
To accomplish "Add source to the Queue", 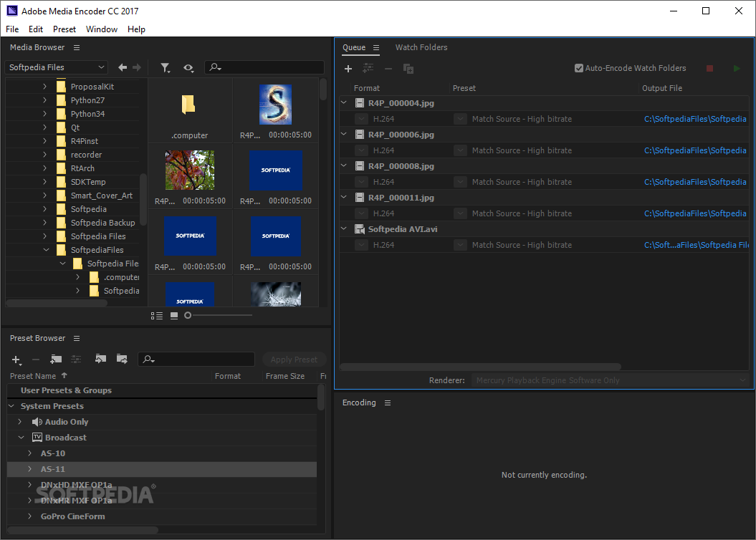I will (x=348, y=69).
